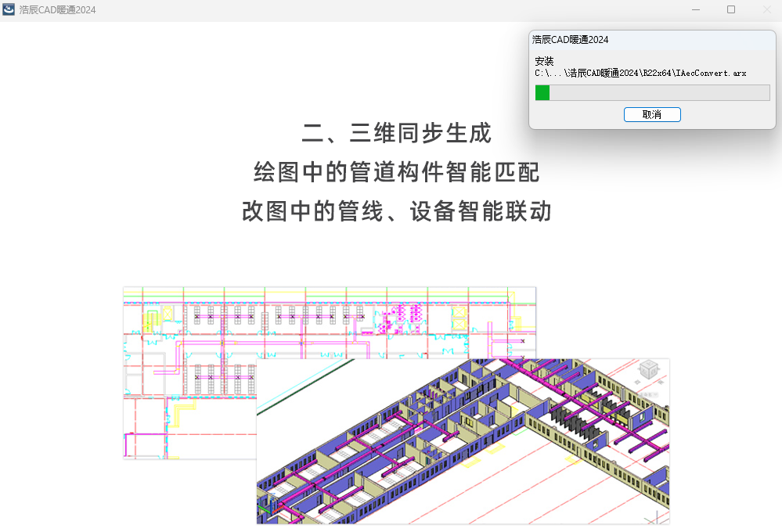
Task: Click the progress dialog title 浩辰CAD暖通2024
Action: pyautogui.click(x=570, y=40)
